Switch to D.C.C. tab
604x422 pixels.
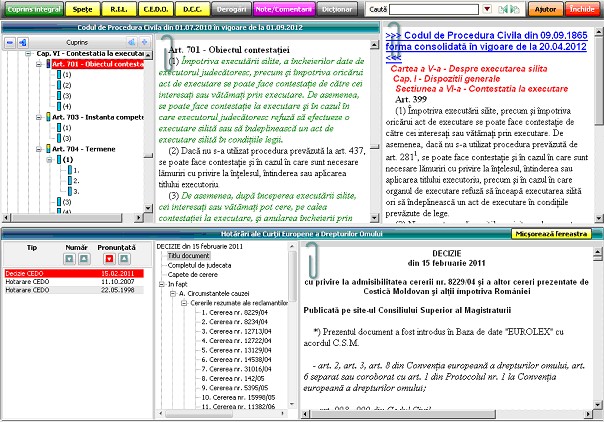[192, 9]
